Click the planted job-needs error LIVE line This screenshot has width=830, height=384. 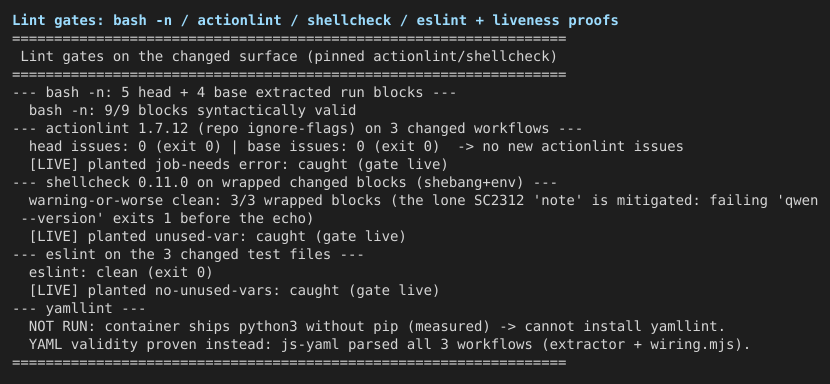238,165
